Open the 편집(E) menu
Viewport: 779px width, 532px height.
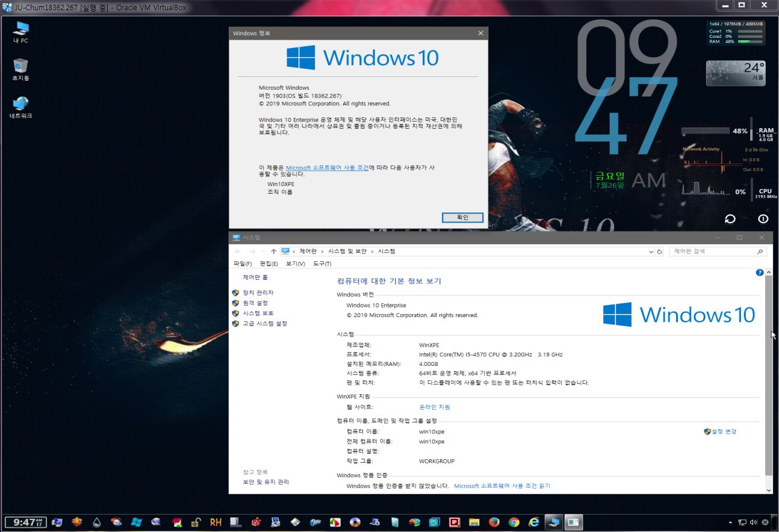pyautogui.click(x=269, y=264)
